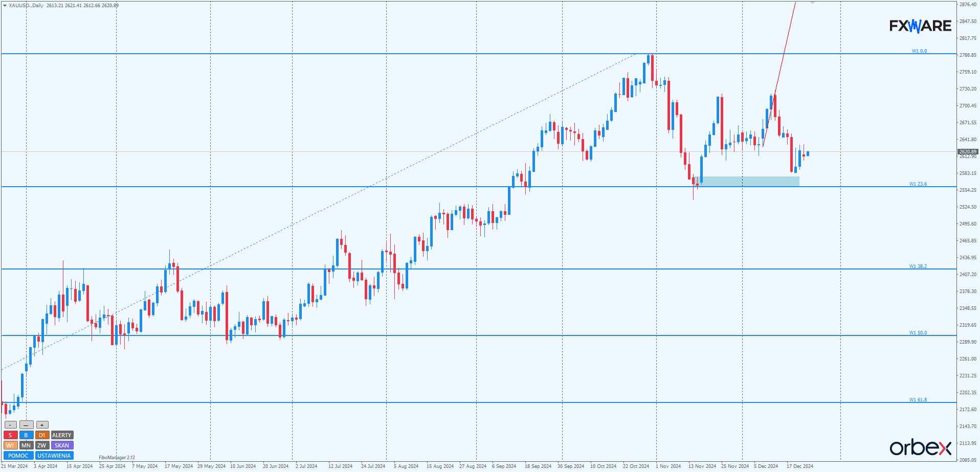Select the W1 0.0 Fibonacci level label
The width and height of the screenshot is (980, 472).
[919, 51]
